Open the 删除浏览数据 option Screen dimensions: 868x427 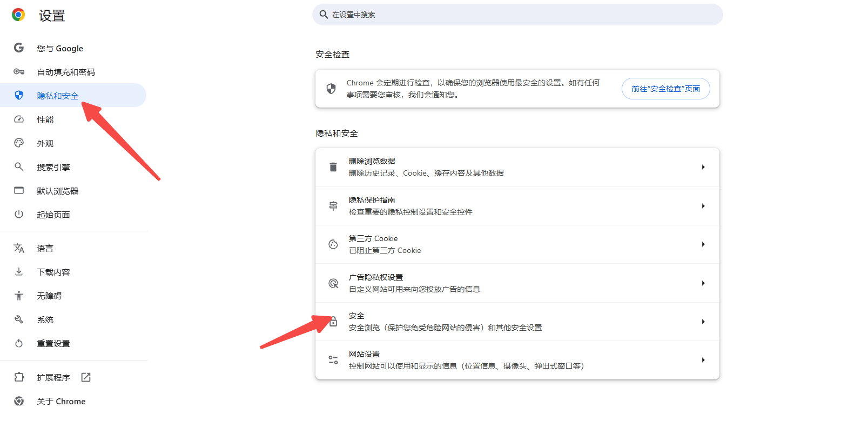tap(517, 167)
